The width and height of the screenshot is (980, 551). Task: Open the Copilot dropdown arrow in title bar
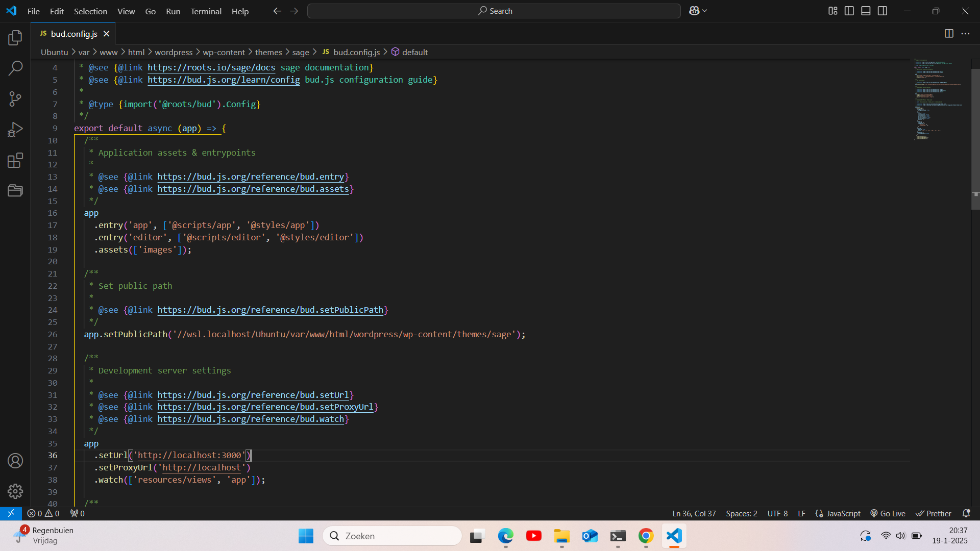coord(705,11)
